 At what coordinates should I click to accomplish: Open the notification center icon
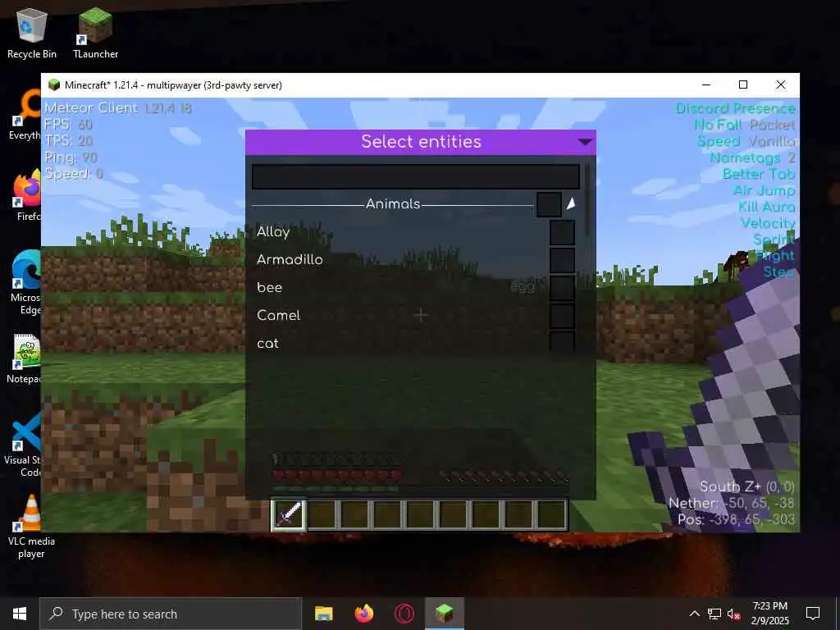tap(813, 614)
